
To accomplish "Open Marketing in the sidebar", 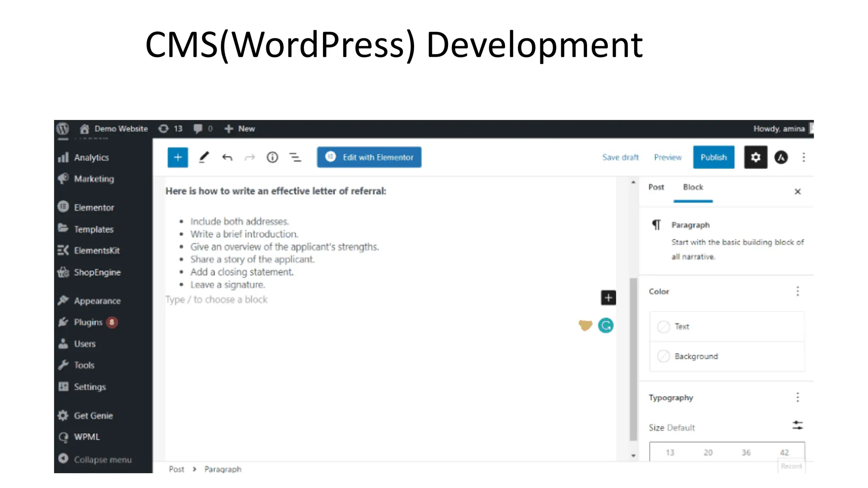I will coord(86,179).
